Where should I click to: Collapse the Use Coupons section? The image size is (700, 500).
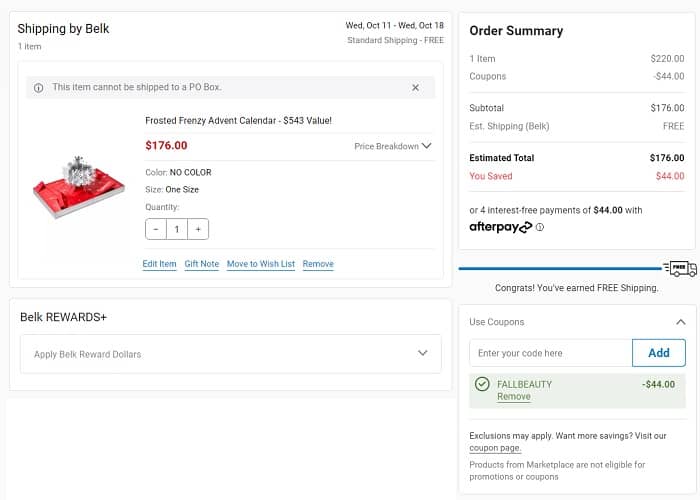pos(681,322)
